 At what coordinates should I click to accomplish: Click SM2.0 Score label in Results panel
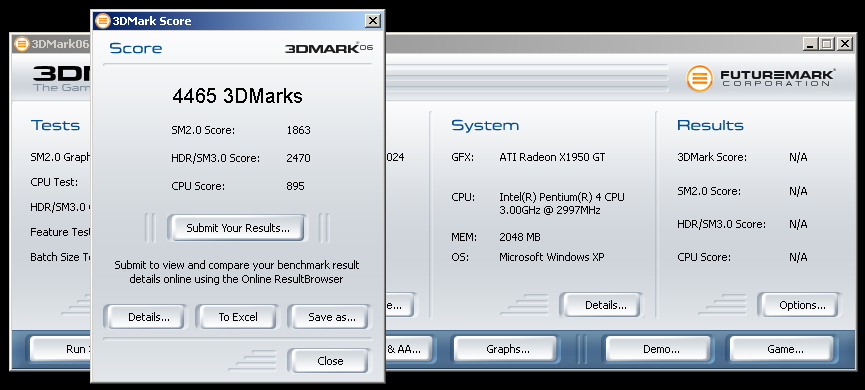709,191
